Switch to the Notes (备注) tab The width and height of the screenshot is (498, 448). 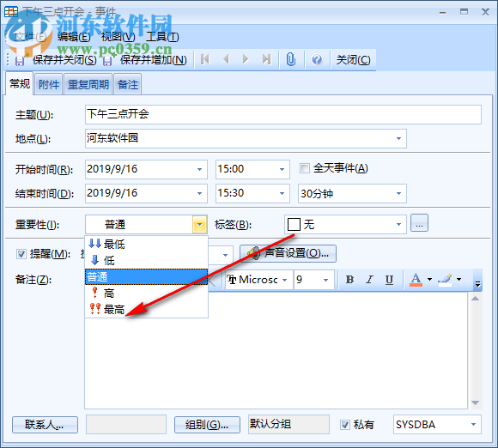[128, 84]
